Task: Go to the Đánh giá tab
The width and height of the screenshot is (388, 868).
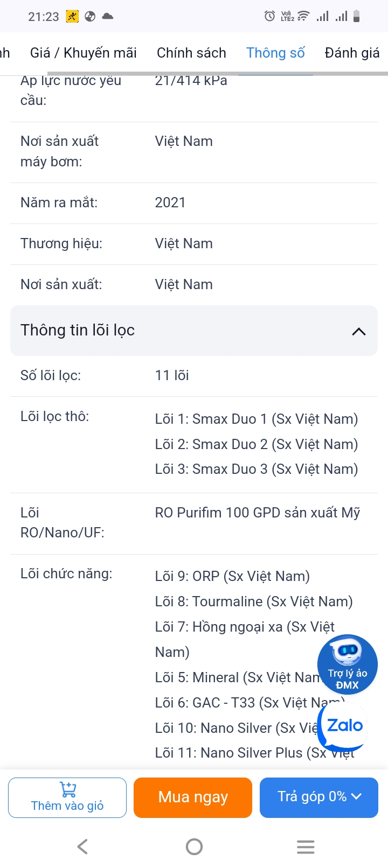Action: click(352, 53)
